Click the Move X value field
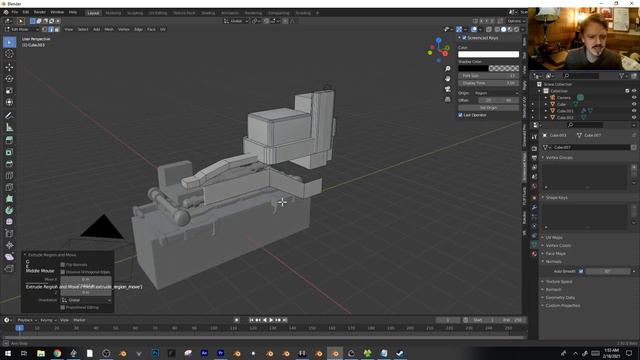The height and width of the screenshot is (360, 640). click(86, 280)
